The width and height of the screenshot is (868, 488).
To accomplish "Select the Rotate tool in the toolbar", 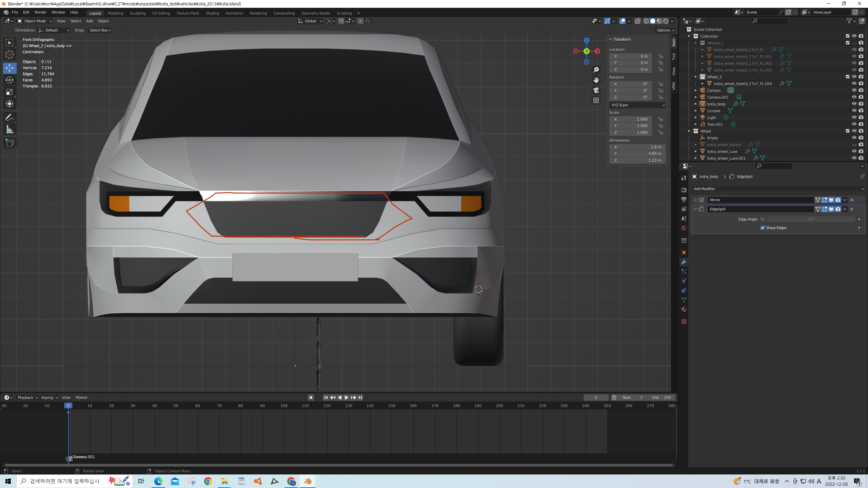I will click(x=9, y=80).
